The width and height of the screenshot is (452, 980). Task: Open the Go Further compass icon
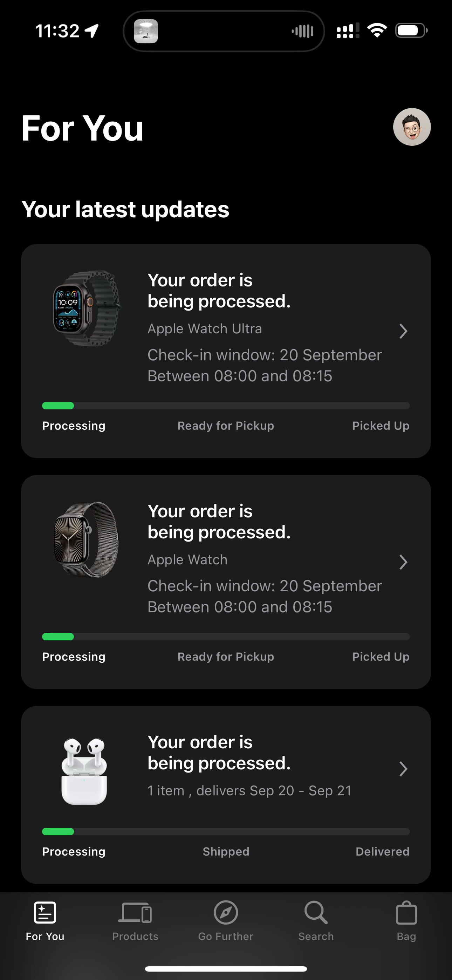click(226, 913)
